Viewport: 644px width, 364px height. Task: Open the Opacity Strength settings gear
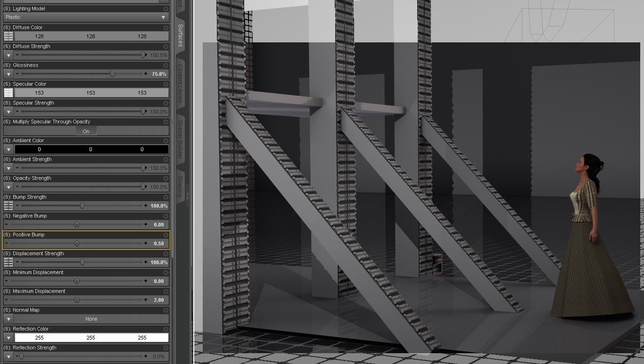tap(165, 178)
